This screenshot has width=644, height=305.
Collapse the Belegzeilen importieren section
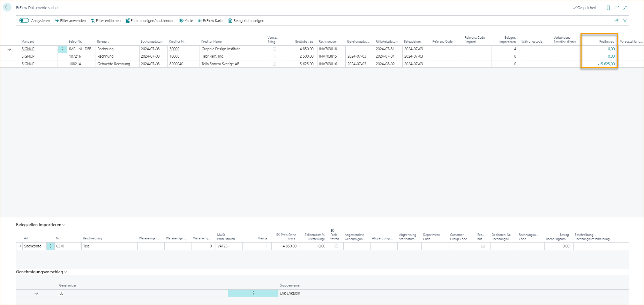pyautogui.click(x=64, y=225)
